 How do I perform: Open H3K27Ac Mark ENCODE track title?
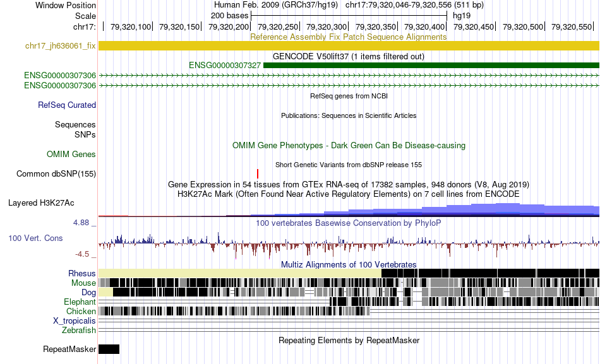click(x=349, y=194)
